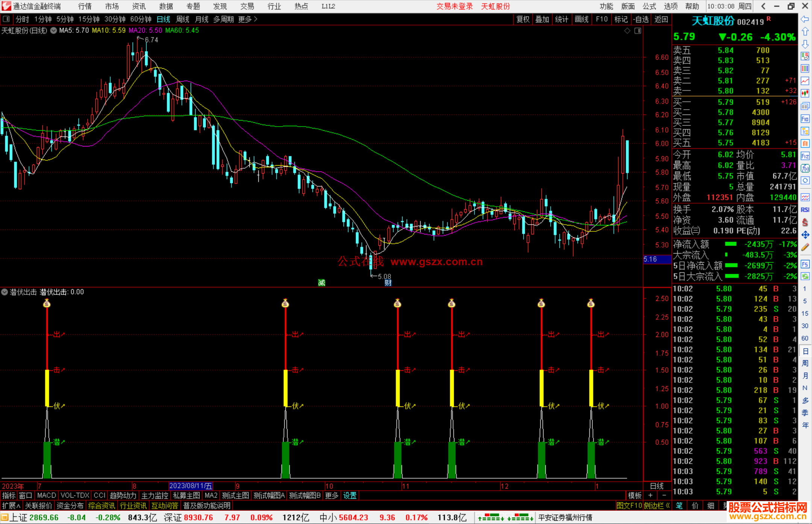Expand the 更多 period options chevron

click(x=256, y=19)
